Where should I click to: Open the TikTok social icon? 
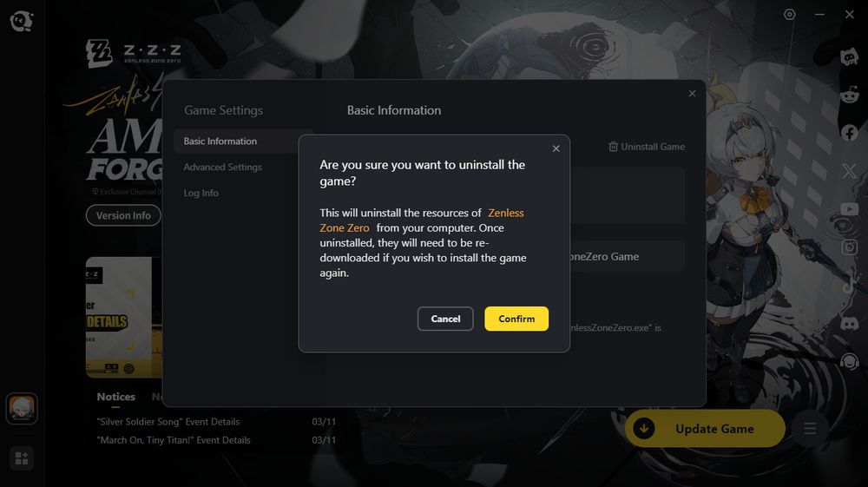pos(849,285)
